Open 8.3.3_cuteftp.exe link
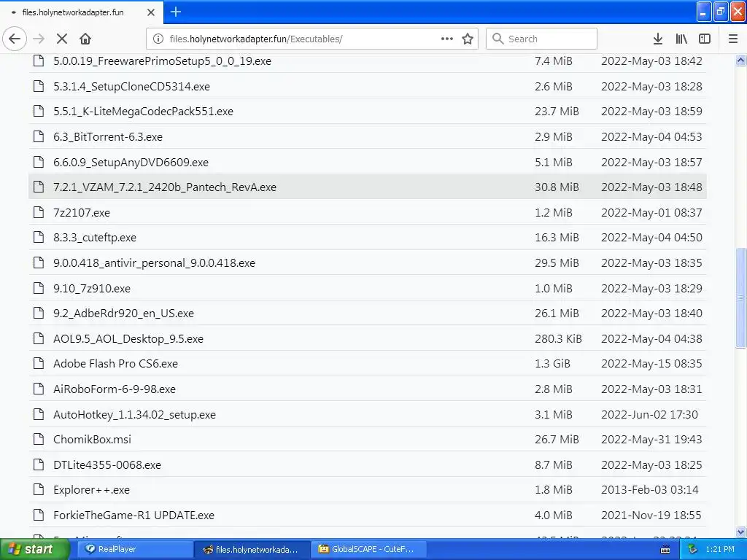 (94, 238)
